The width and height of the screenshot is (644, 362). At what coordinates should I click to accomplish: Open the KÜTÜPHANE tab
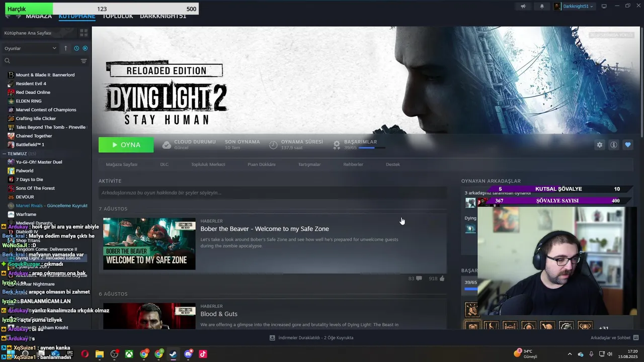76,17
